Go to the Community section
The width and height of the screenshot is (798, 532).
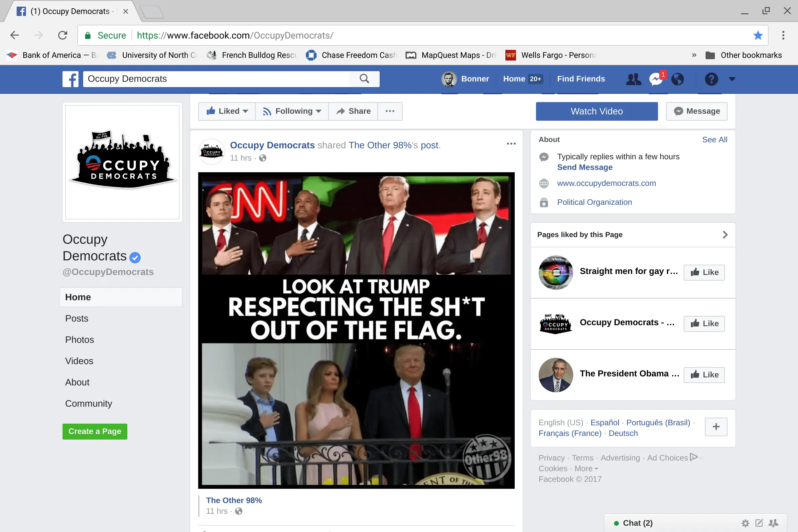point(88,403)
